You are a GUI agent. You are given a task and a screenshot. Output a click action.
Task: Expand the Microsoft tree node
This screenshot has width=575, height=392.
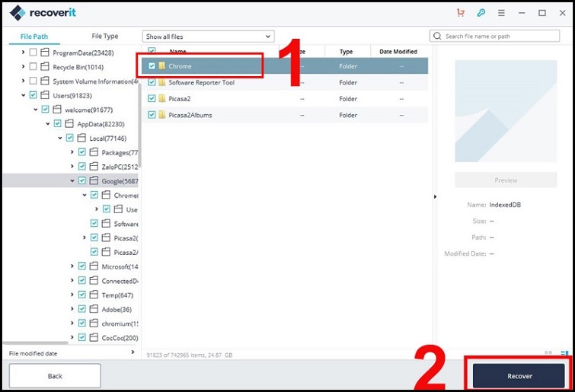pos(72,266)
